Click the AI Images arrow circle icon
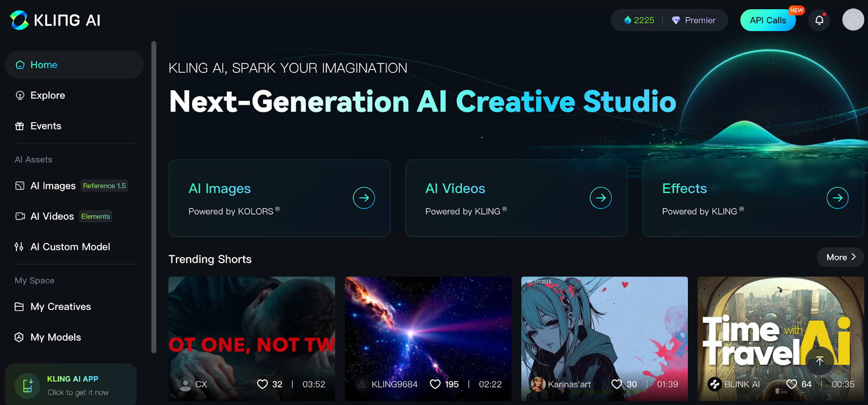 pyautogui.click(x=364, y=198)
